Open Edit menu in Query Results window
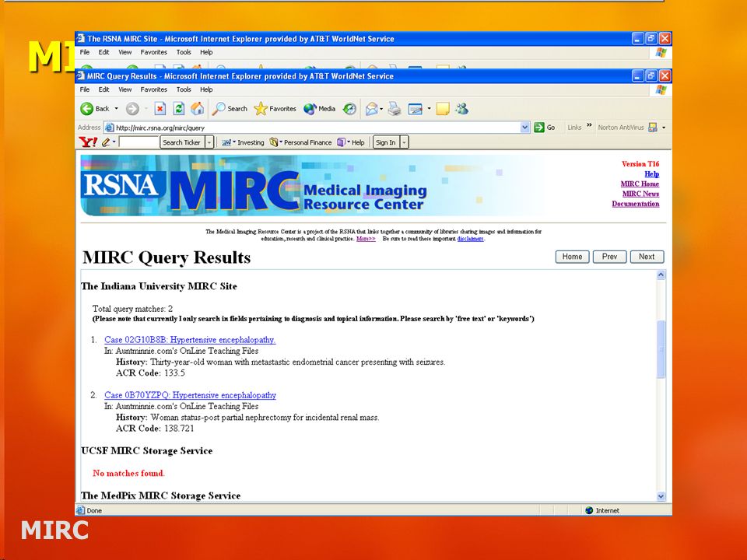 tap(103, 89)
